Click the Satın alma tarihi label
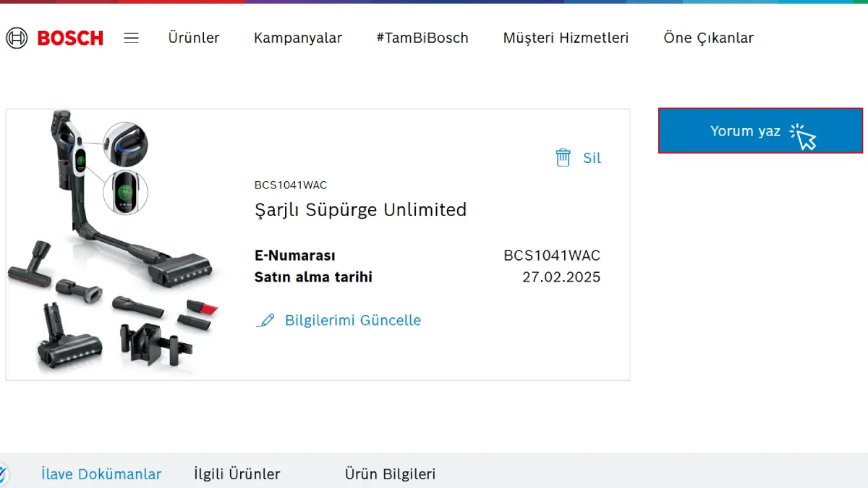 coord(314,277)
